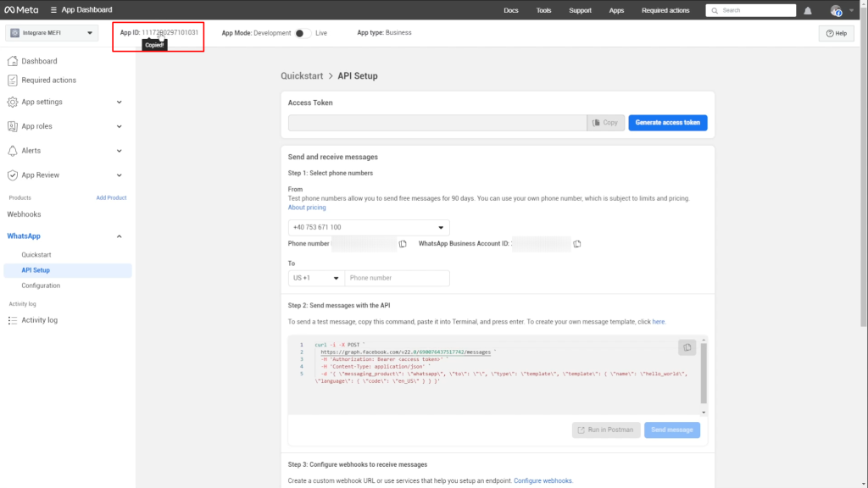Copy the Phone number ID

403,244
